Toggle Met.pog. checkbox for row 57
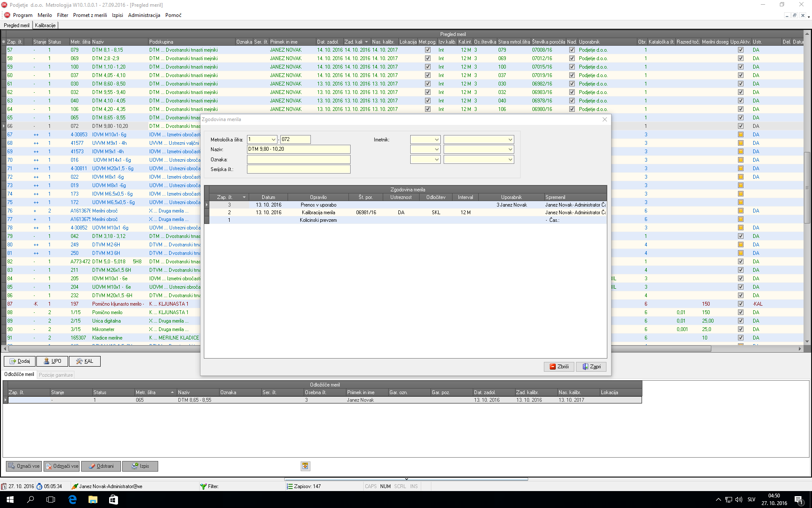 (x=428, y=50)
